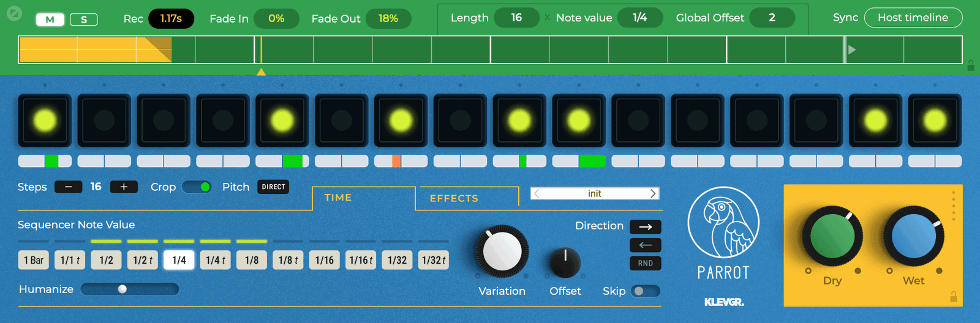This screenshot has height=323, width=980.
Task: Click the lock icon on yellow Dry/Wet panel
Action: [x=953, y=297]
